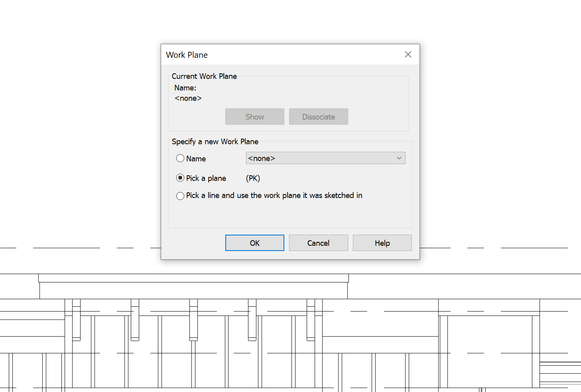Click the (PK) shortcut label
Viewport: 581px width, 392px height.
[x=252, y=178]
